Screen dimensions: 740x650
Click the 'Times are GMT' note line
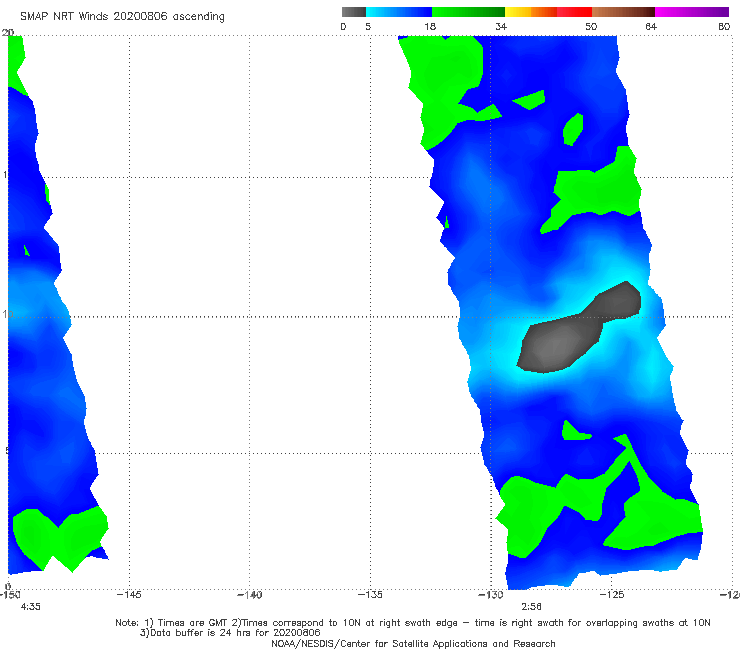(x=413, y=623)
